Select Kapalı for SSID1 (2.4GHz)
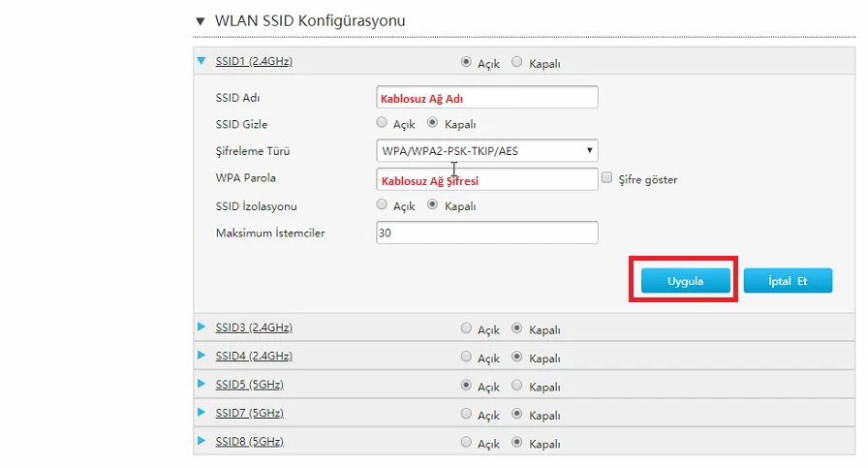 point(516,62)
